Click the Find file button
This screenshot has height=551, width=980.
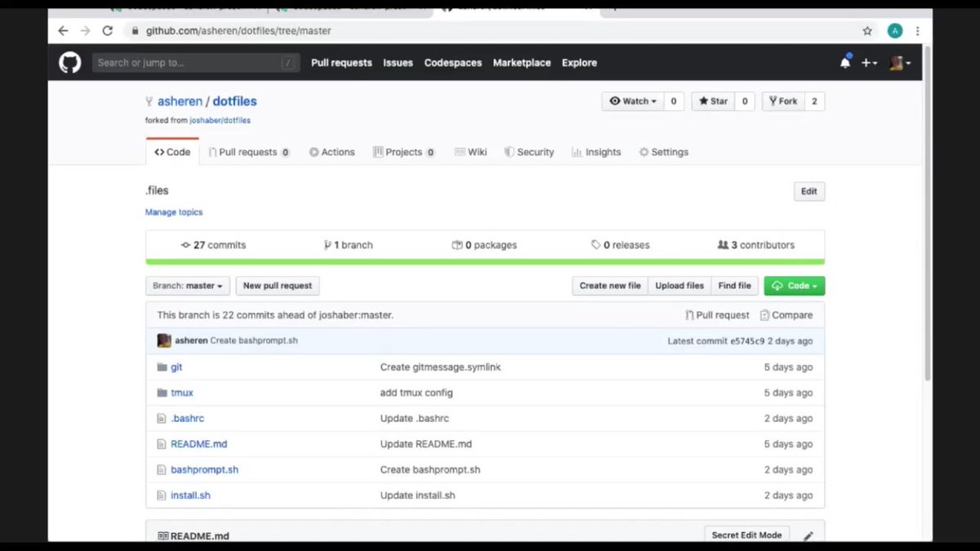[x=734, y=286]
